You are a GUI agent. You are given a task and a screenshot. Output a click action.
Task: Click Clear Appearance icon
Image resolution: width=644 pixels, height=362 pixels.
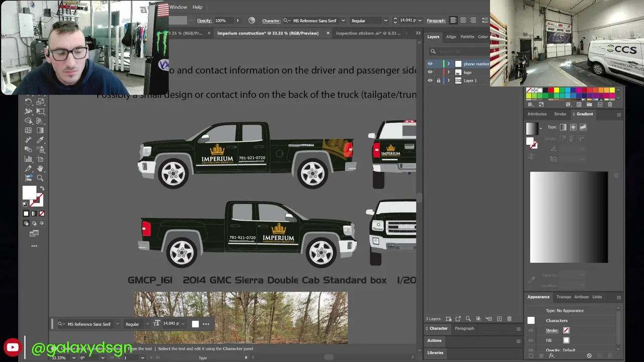589,355
